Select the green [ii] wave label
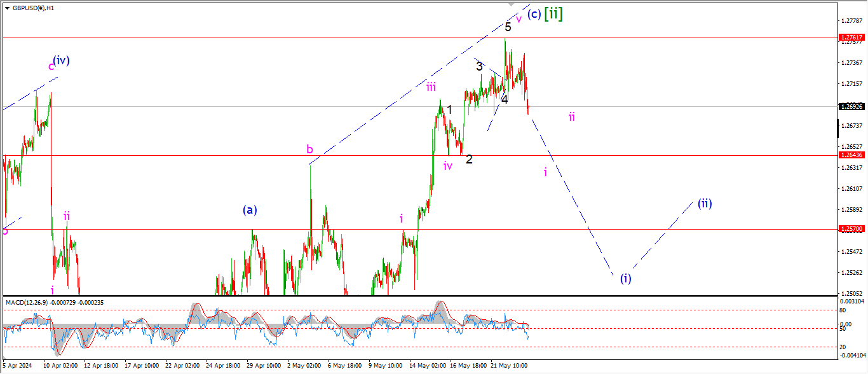The image size is (868, 374). [x=553, y=13]
